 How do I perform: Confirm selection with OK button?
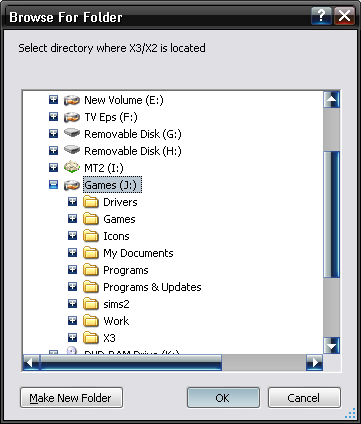coord(223,398)
